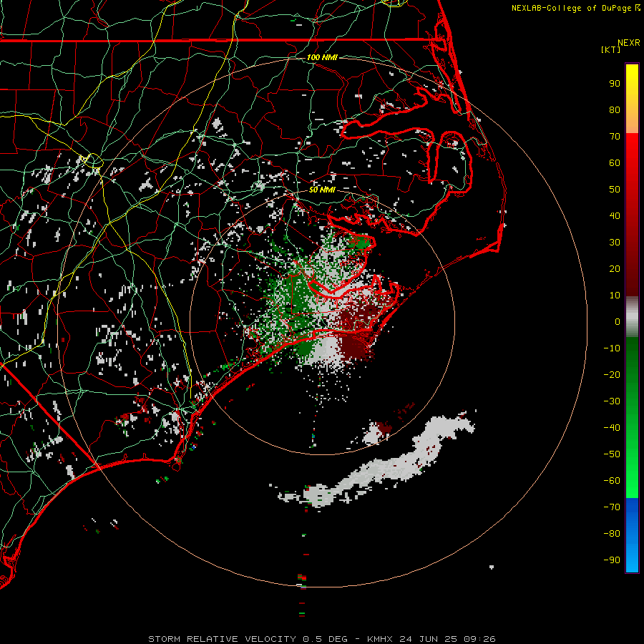Click the -90 knots scale label
The height and width of the screenshot is (644, 644).
(612, 560)
